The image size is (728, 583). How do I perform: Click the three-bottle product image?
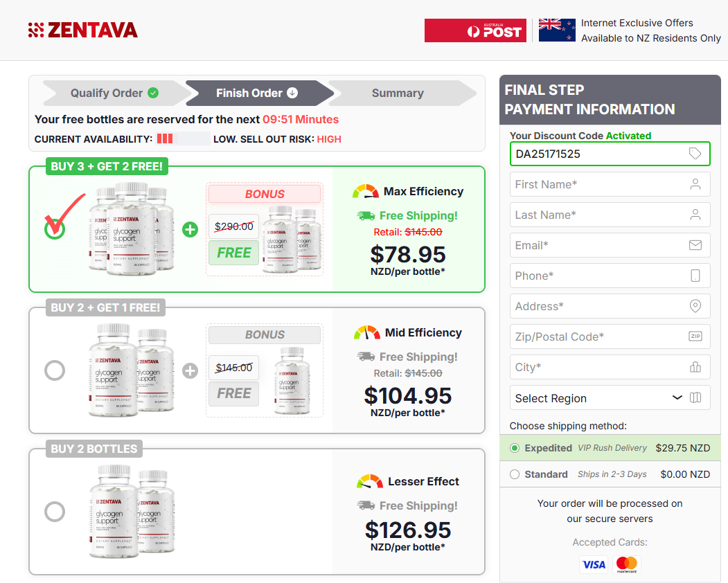coord(132,228)
